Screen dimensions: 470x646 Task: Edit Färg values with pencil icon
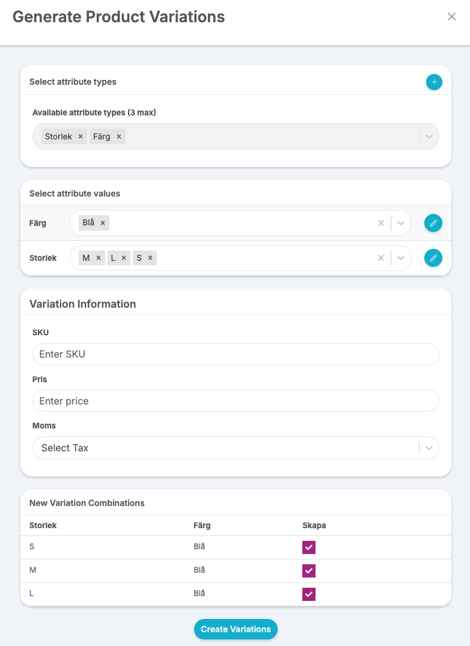click(433, 223)
